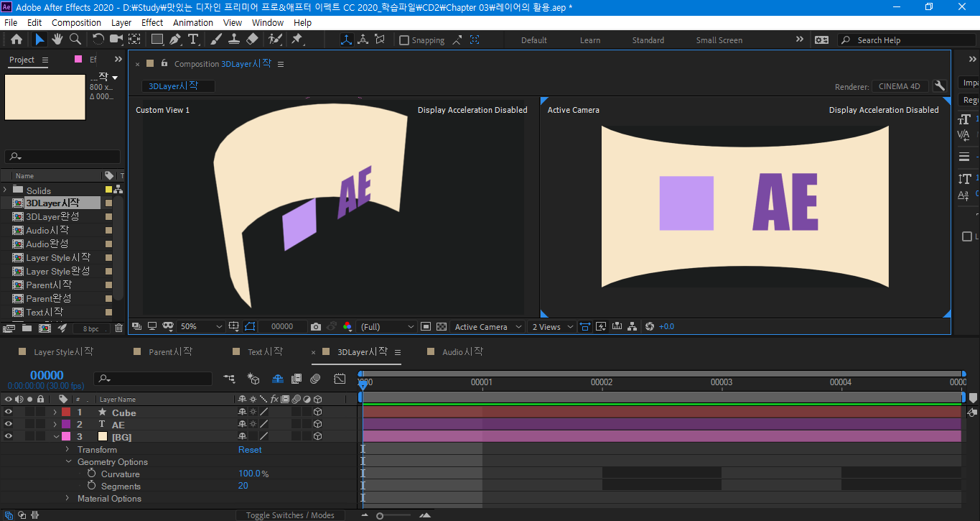Open the Composition menu
980x521 pixels.
point(76,22)
